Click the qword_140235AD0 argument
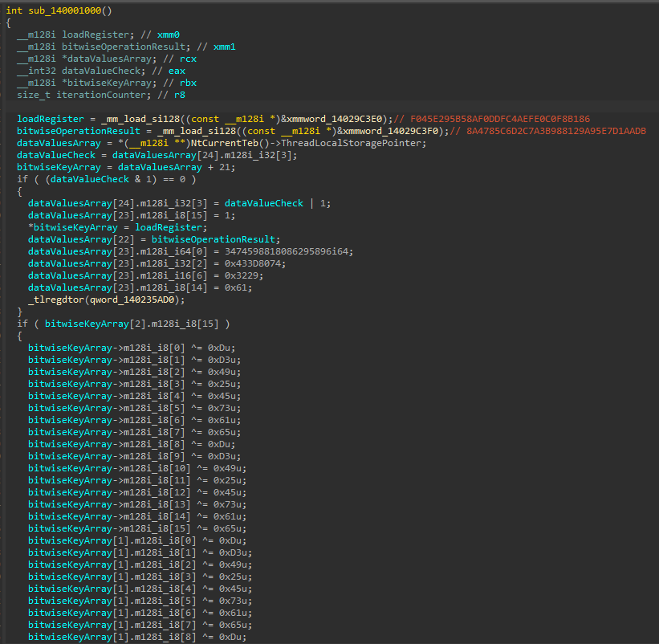 pyautogui.click(x=132, y=300)
